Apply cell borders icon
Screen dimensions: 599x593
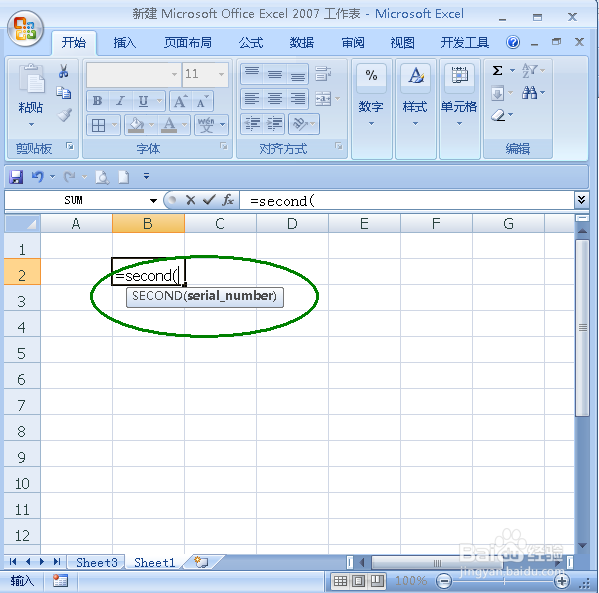(x=98, y=125)
